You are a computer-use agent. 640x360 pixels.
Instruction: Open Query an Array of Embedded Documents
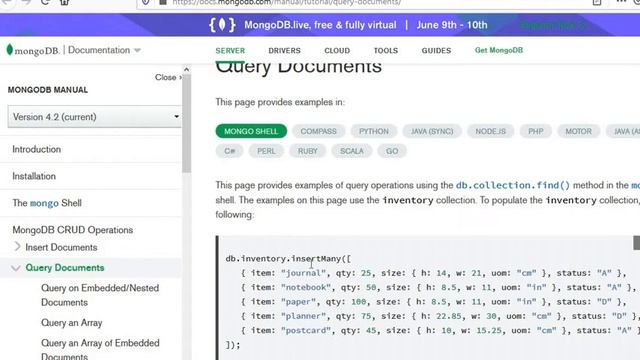pyautogui.click(x=100, y=349)
